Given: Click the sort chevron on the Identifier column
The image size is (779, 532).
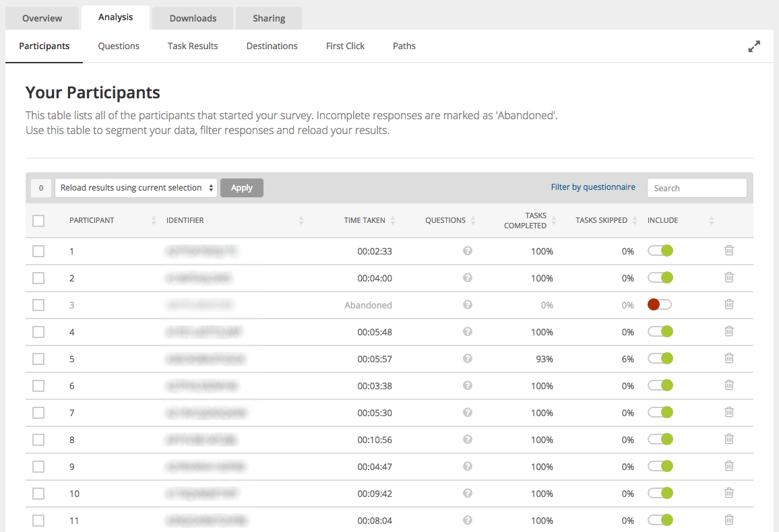Looking at the screenshot, I should click(x=301, y=220).
